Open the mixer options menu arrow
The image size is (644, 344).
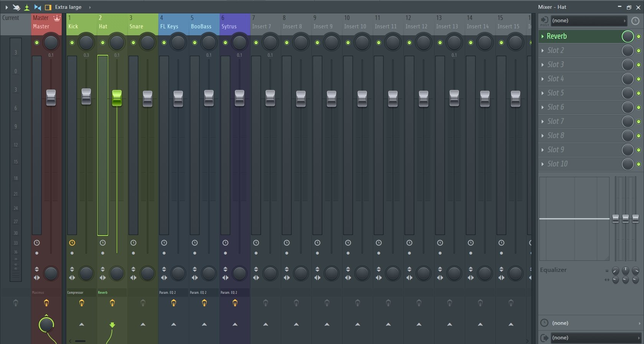coord(7,7)
